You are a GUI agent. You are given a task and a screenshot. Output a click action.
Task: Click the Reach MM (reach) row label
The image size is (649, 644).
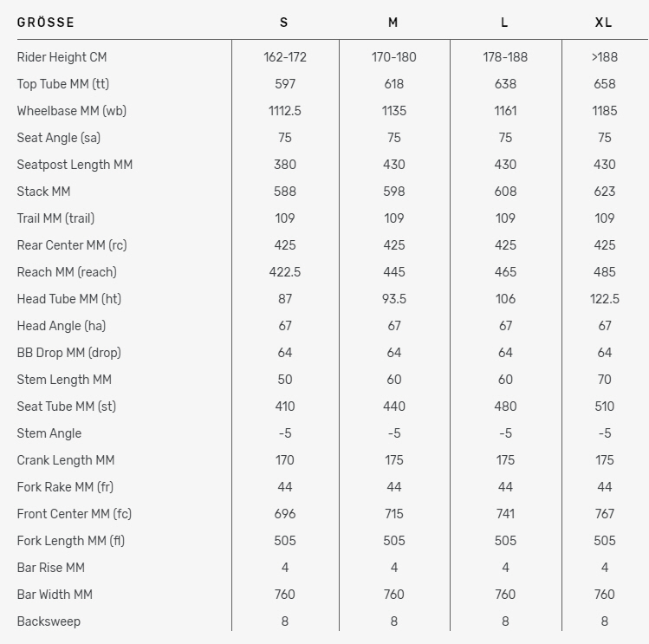(x=67, y=272)
